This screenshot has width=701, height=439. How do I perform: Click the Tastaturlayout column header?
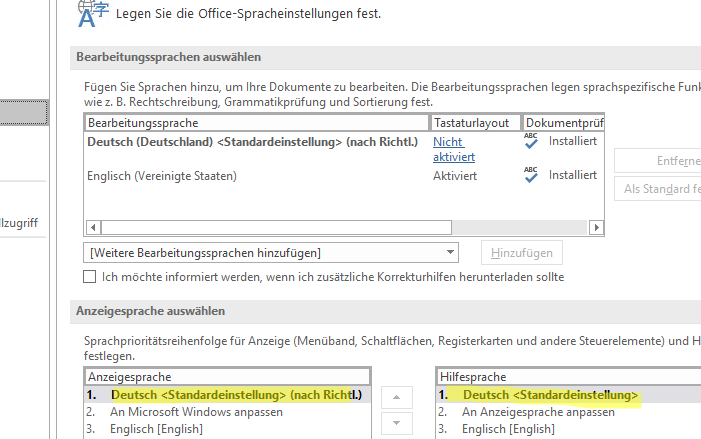[475, 122]
